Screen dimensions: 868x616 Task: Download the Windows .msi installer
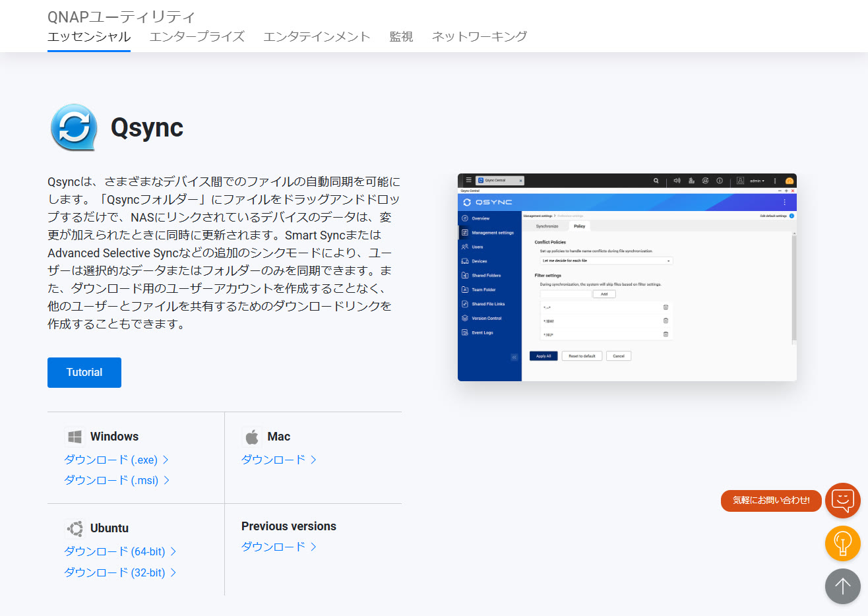[x=117, y=480]
